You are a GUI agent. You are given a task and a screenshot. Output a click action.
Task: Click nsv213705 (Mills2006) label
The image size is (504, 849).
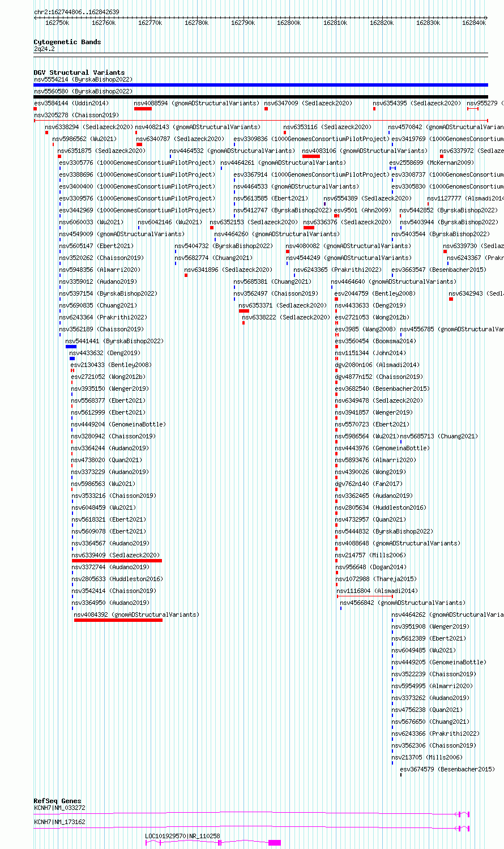tap(427, 757)
